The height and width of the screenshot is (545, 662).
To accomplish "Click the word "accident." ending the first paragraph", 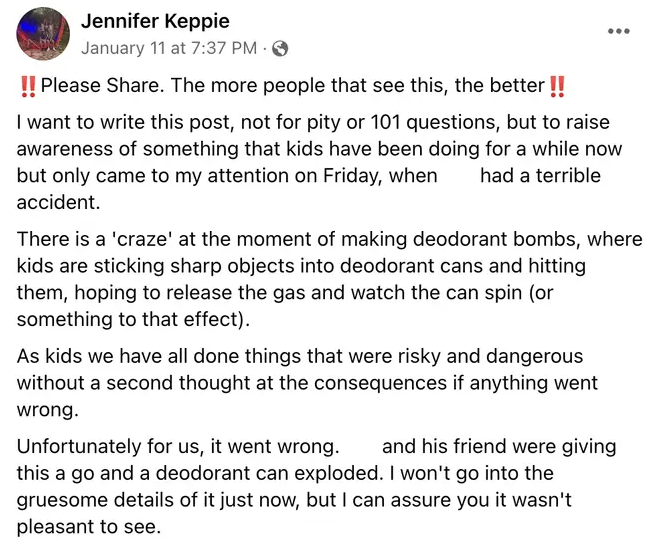I will (58, 203).
